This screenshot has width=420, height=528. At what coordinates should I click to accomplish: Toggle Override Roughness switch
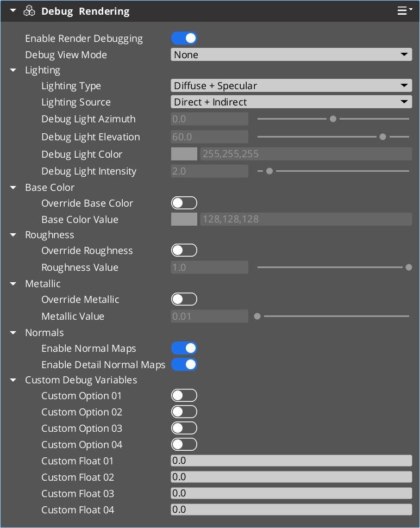tap(184, 251)
